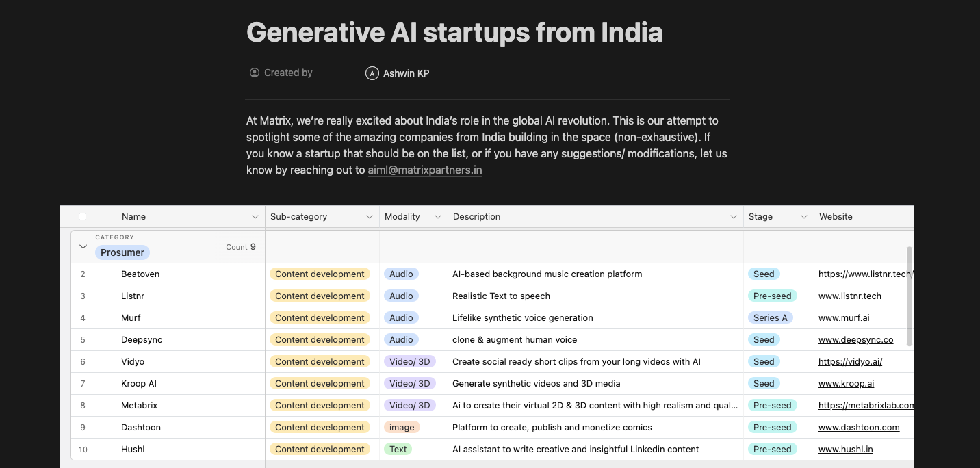Open the metabrixlab website link
980x468 pixels.
click(x=866, y=406)
